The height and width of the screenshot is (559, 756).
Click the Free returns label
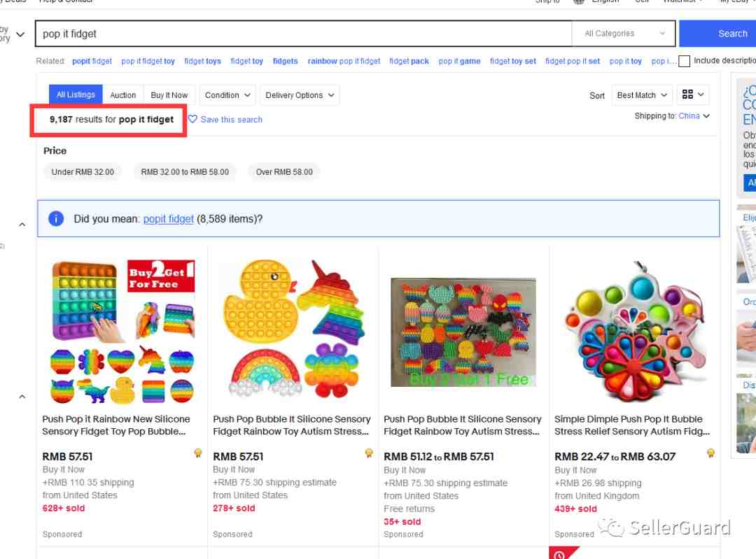[x=409, y=509]
